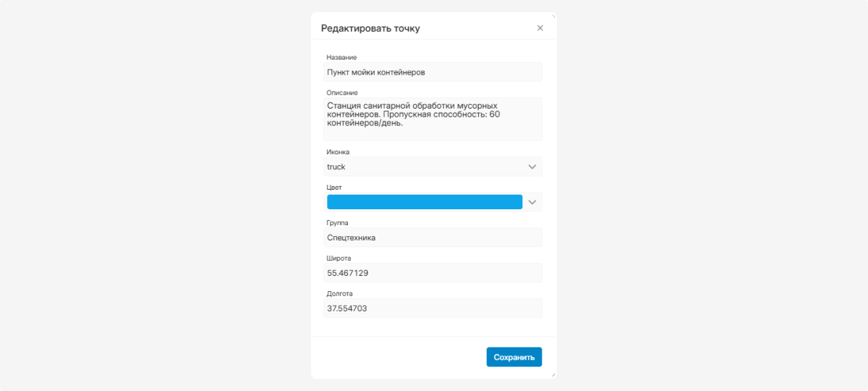Close the Редактировать точку dialog
Screen dimensions: 868x391
[x=540, y=28]
